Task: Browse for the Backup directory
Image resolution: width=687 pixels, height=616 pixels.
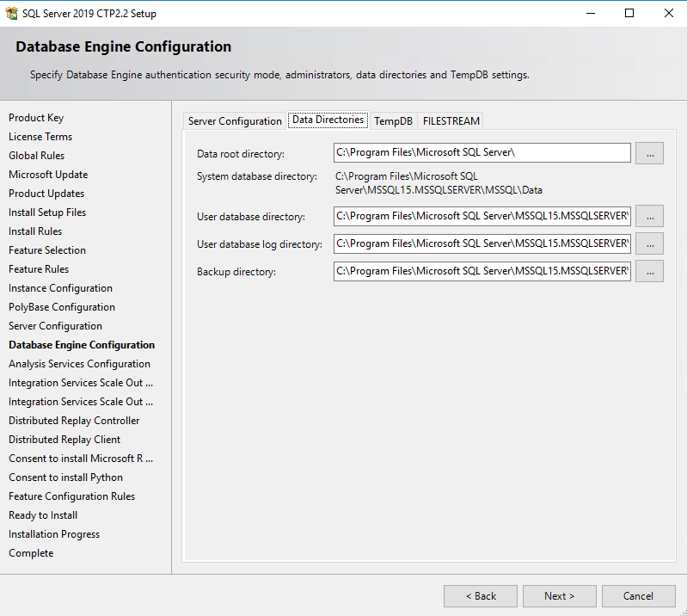Action: pyautogui.click(x=649, y=271)
